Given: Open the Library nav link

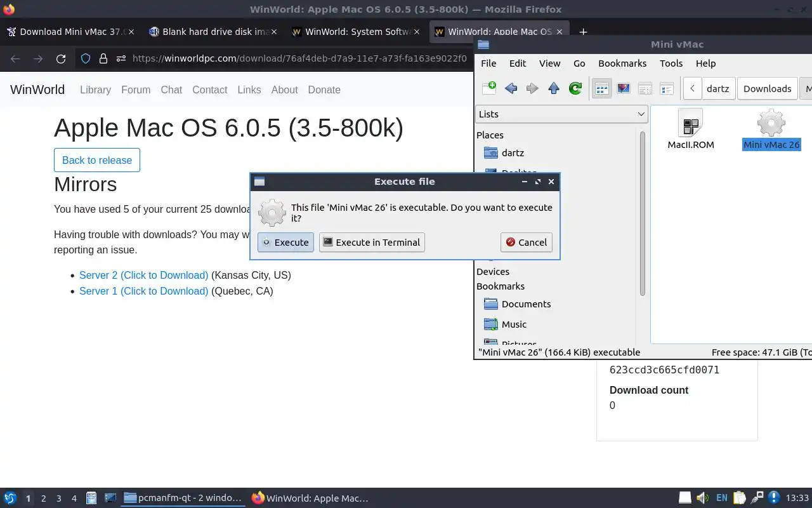Looking at the screenshot, I should tap(95, 90).
